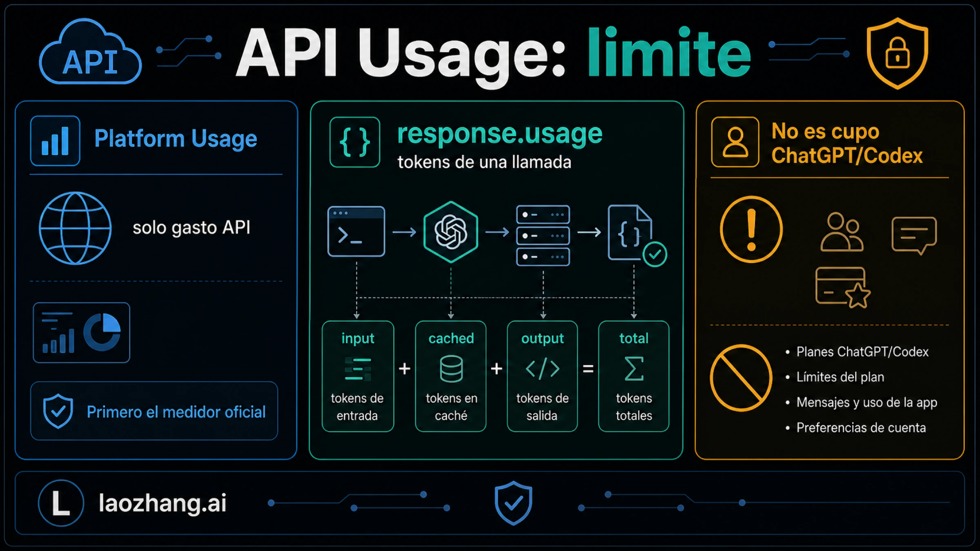The width and height of the screenshot is (980, 551).
Task: Click the orange exclamation warning icon
Action: (x=751, y=229)
